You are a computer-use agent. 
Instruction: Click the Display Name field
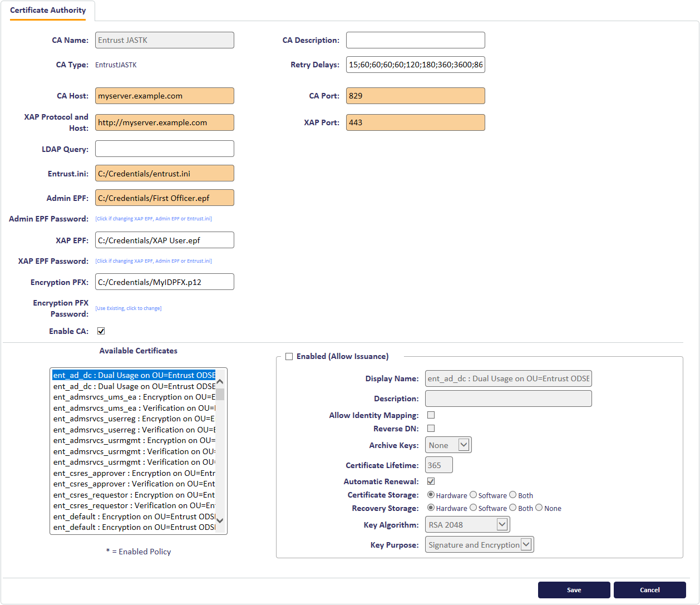(509, 378)
